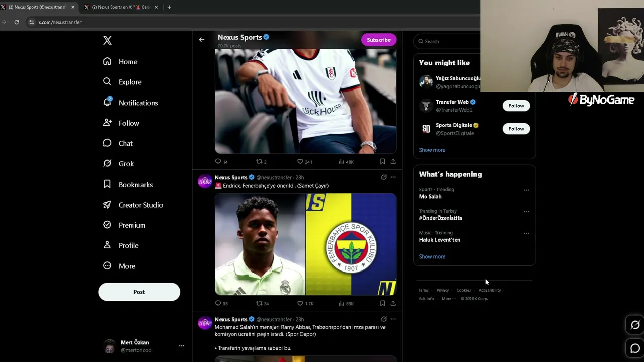Bookmark the Endrick post
Viewport: 644px width, 362px height.
382,303
